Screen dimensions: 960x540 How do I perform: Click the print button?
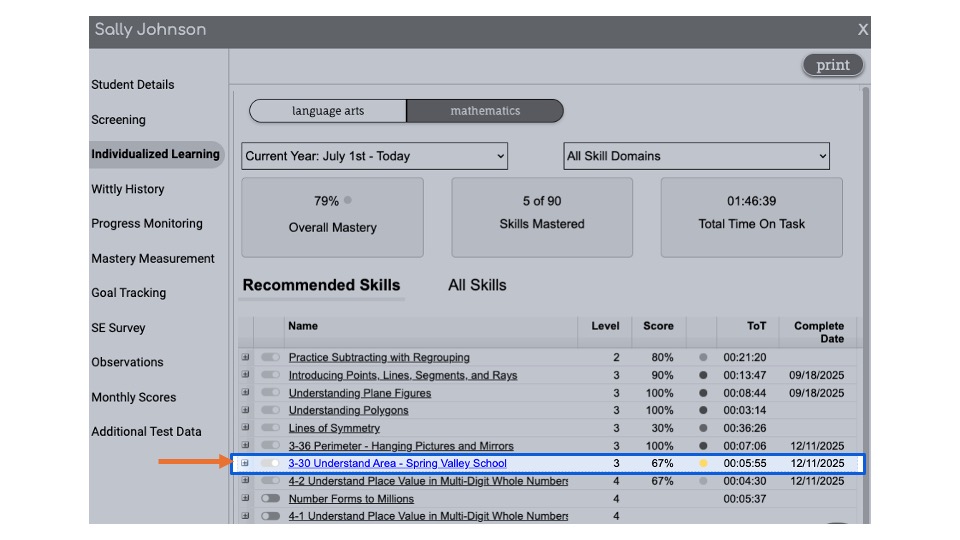(833, 65)
